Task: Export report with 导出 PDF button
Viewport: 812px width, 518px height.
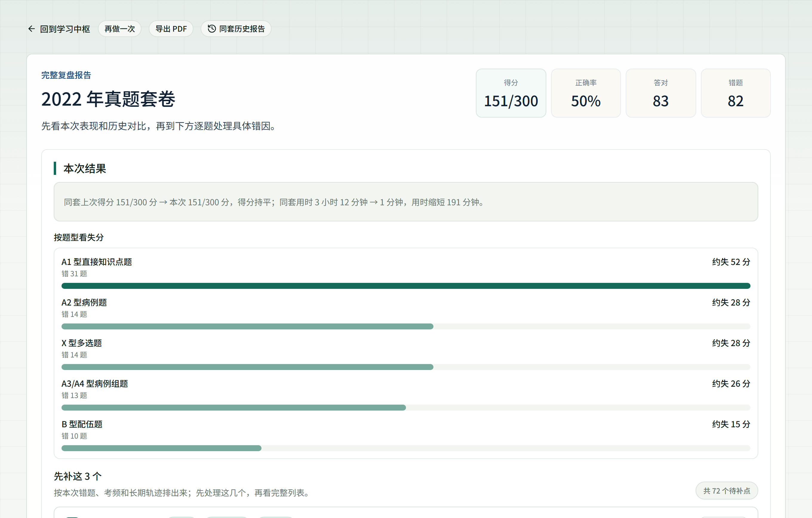Action: (171, 29)
